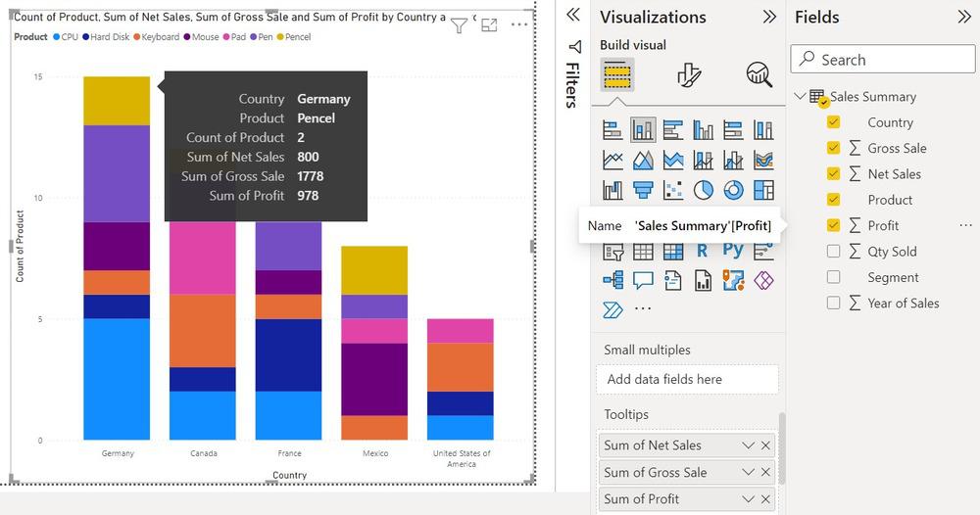Open dropdown for Sum of Net Sales

click(x=748, y=445)
